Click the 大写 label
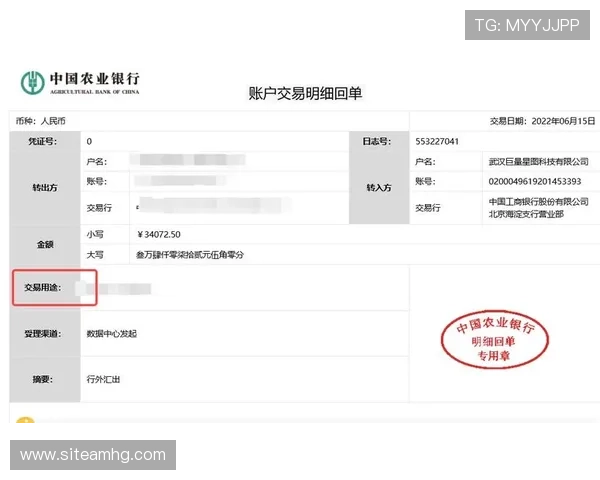Screen dimensions: 600x480 pyautogui.click(x=95, y=255)
